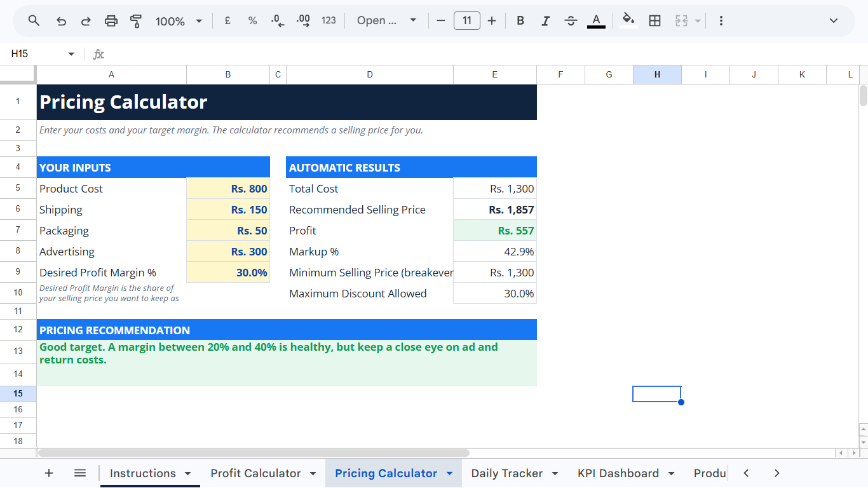Click the Packaging value Rs. 50

tap(228, 231)
